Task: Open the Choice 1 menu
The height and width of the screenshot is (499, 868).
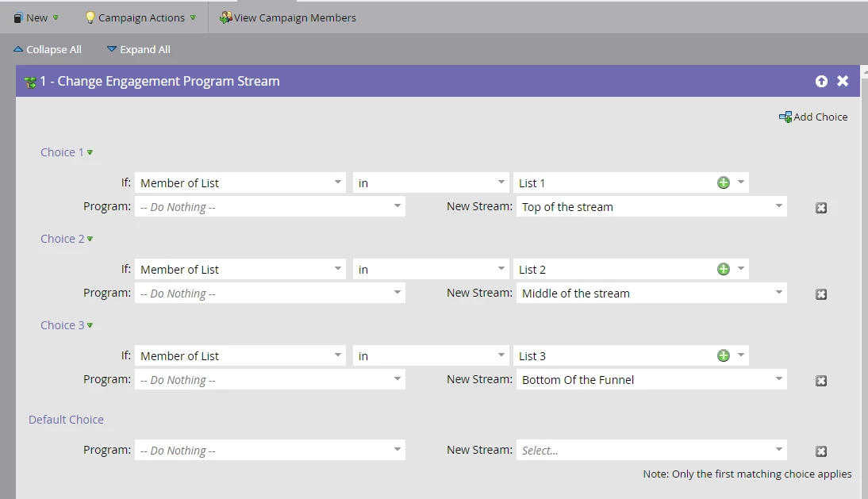Action: click(67, 152)
